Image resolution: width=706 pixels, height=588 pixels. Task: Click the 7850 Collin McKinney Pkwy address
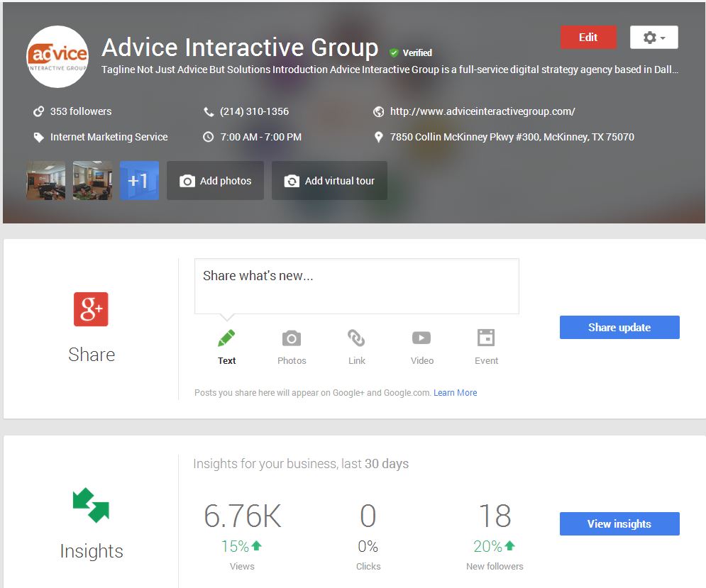[x=512, y=137]
